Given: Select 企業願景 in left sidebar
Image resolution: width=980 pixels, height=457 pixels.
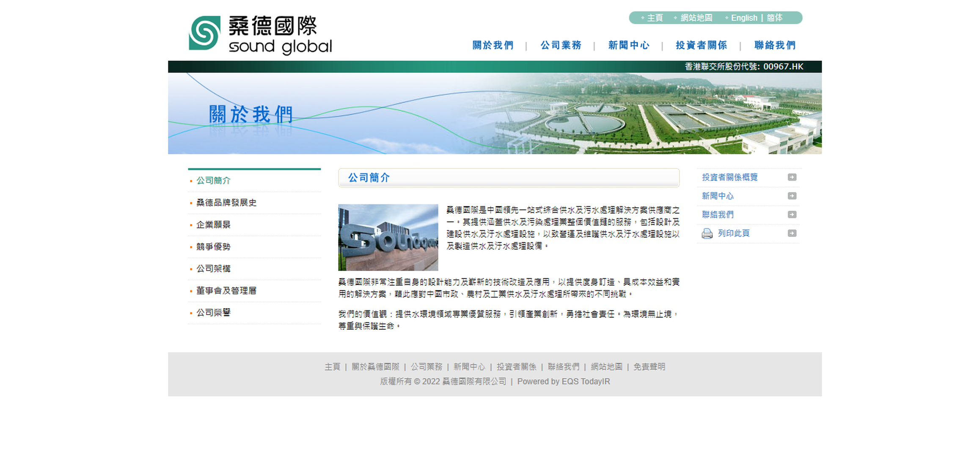Looking at the screenshot, I should click(x=213, y=225).
